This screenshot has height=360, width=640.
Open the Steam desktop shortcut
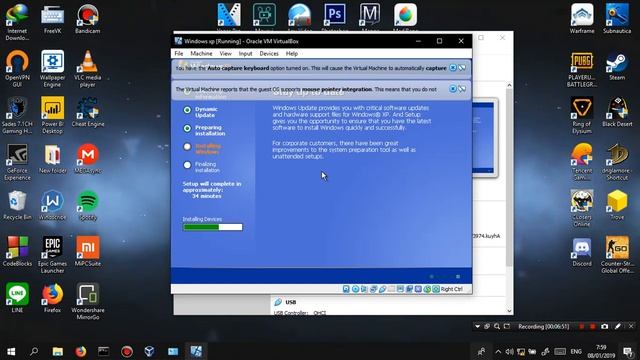click(617, 65)
